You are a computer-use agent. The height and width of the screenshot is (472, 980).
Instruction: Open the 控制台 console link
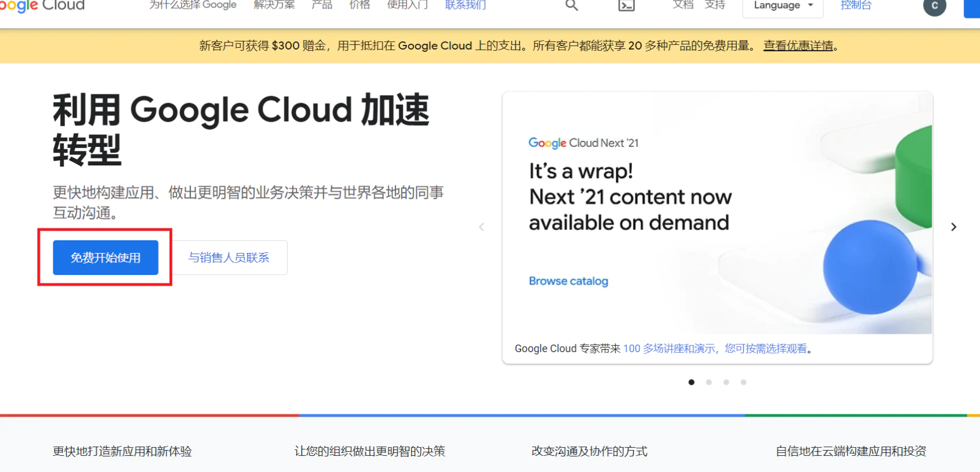[x=855, y=5]
